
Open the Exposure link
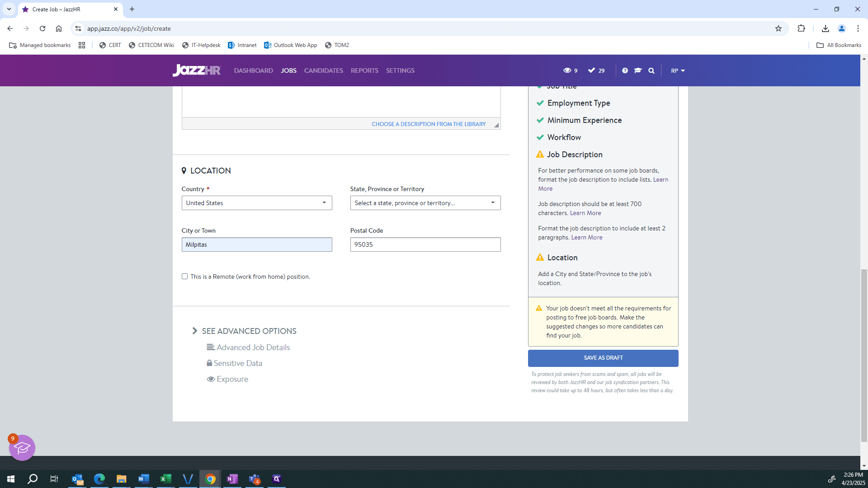pyautogui.click(x=232, y=379)
